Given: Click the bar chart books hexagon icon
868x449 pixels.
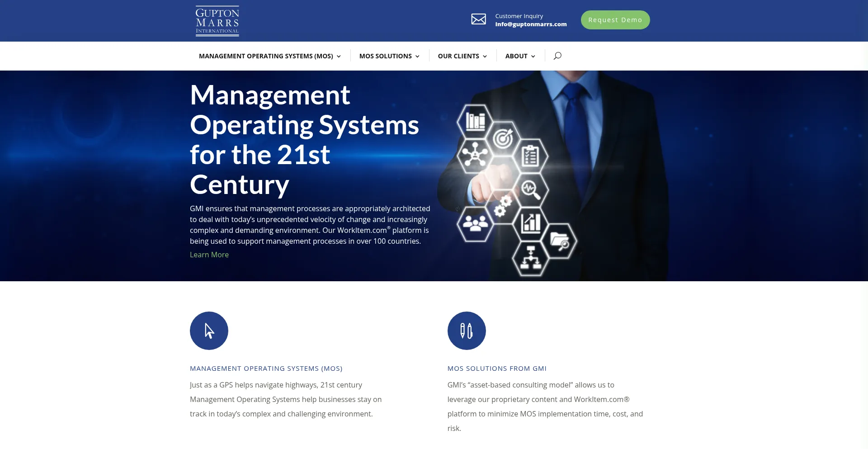Looking at the screenshot, I should [x=475, y=121].
